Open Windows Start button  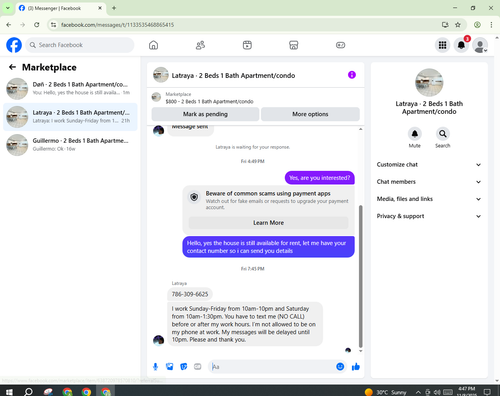pyautogui.click(x=9, y=392)
